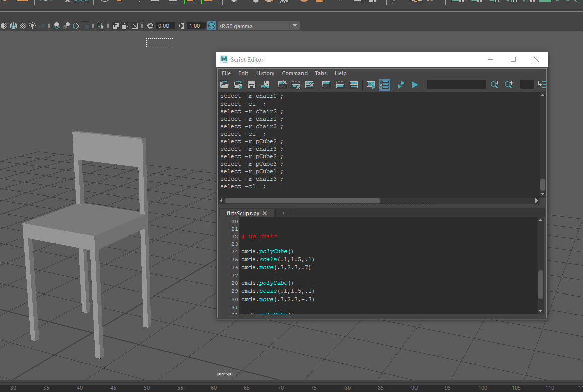The height and width of the screenshot is (392, 583).
Task: Click the single-arrow Execute icon
Action: (415, 85)
